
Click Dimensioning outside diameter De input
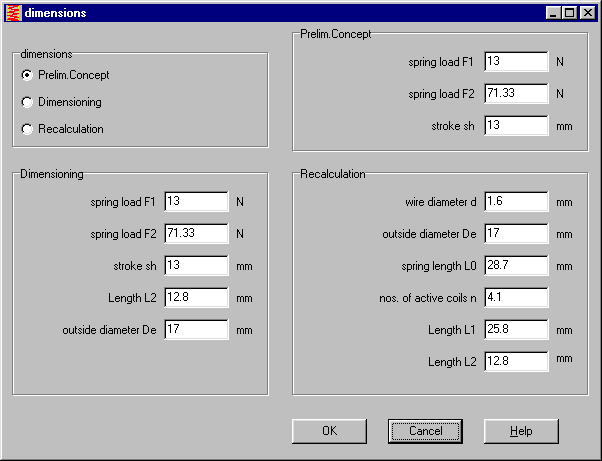click(196, 330)
